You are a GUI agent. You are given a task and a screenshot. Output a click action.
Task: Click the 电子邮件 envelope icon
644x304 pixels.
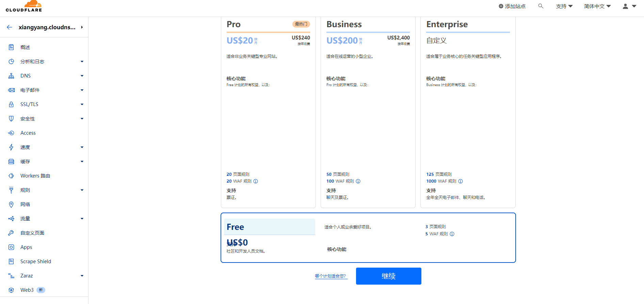pyautogui.click(x=11, y=90)
